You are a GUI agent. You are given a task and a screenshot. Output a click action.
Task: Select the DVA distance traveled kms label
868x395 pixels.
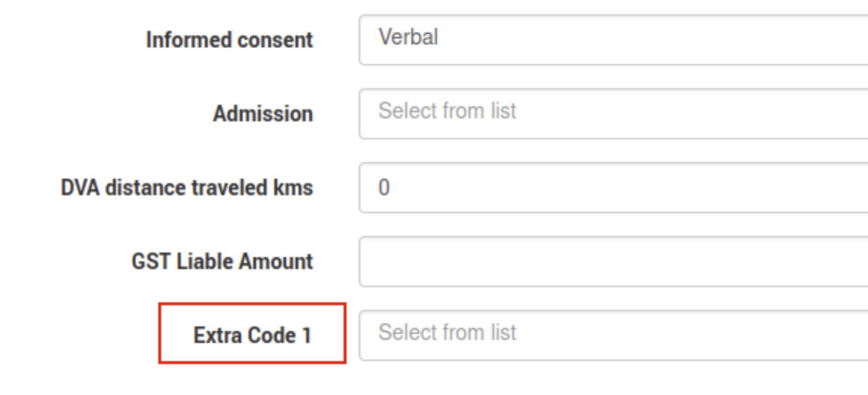tap(187, 188)
